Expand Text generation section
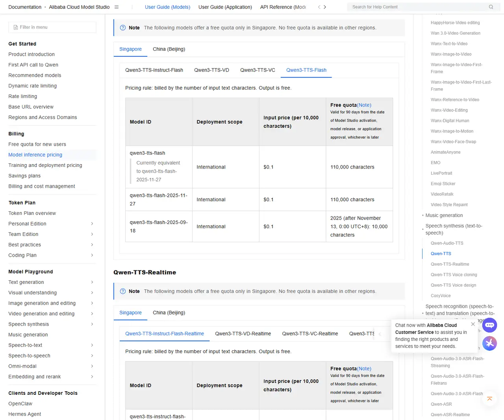The image size is (504, 420). pos(92,282)
